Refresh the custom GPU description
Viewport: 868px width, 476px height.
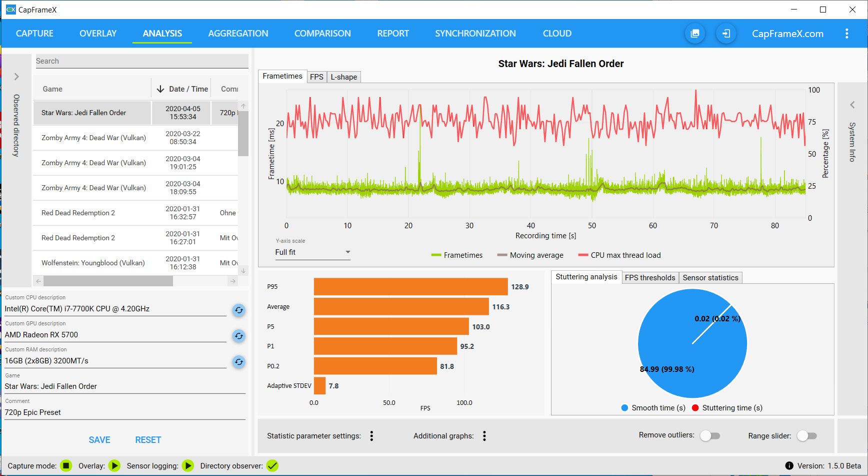pyautogui.click(x=239, y=336)
